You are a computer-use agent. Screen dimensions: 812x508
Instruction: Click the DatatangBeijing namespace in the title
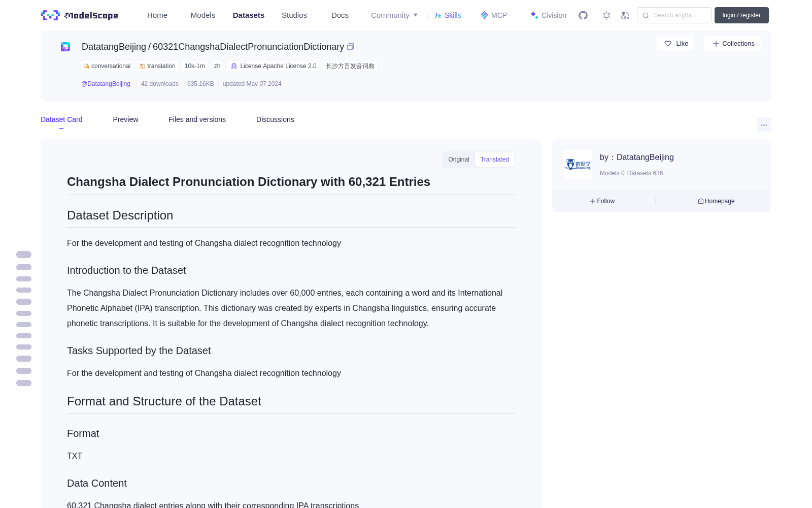tap(114, 47)
